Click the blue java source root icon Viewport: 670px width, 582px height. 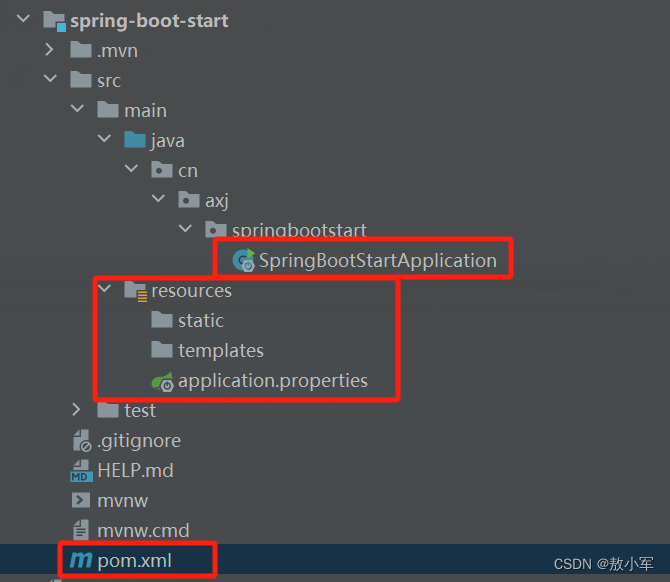point(135,140)
